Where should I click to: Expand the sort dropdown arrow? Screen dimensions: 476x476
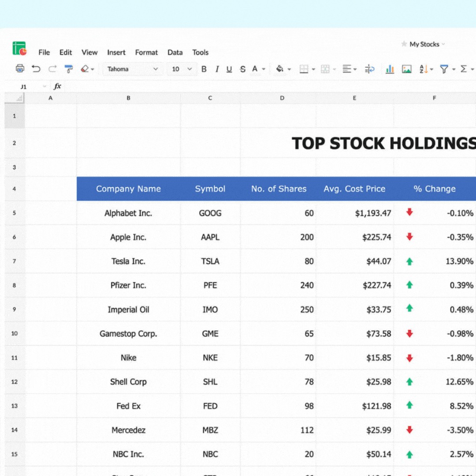pos(431,70)
